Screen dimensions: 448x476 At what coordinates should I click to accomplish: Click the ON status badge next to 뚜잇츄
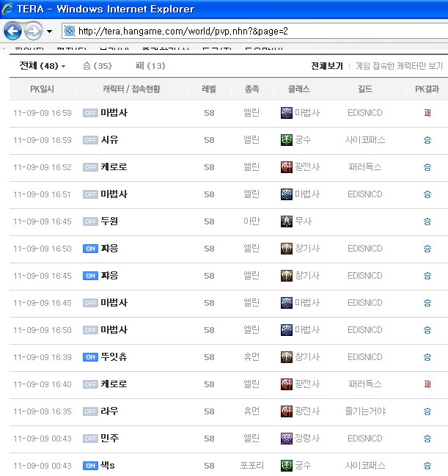90,357
